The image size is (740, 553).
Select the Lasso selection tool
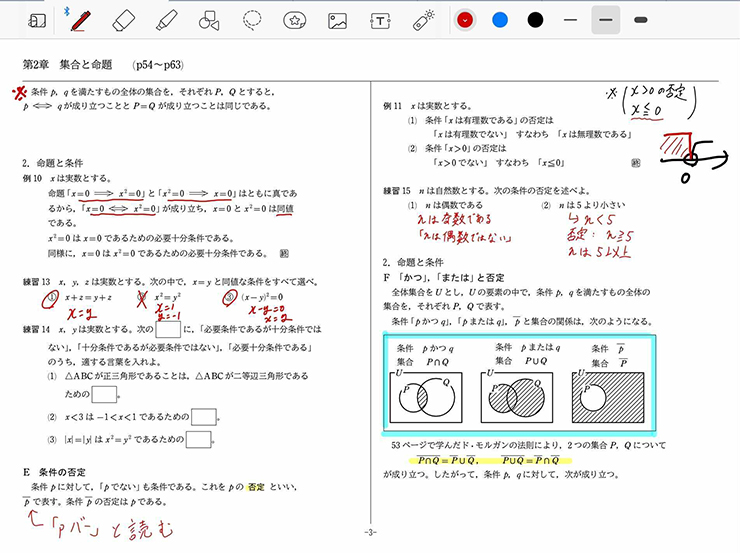pos(252,21)
